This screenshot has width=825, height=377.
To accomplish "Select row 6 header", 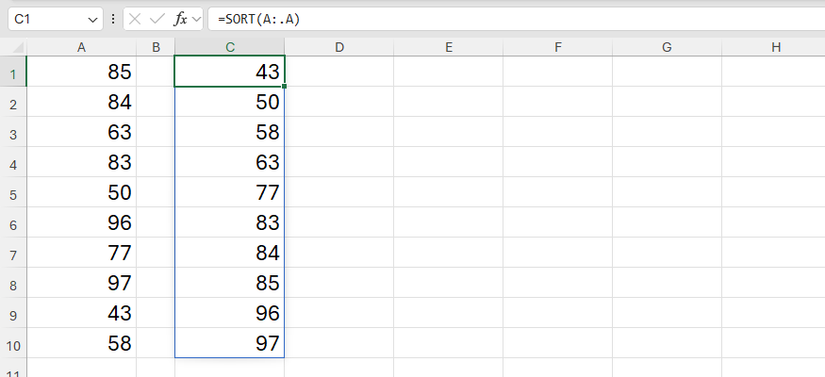I will pyautogui.click(x=13, y=223).
